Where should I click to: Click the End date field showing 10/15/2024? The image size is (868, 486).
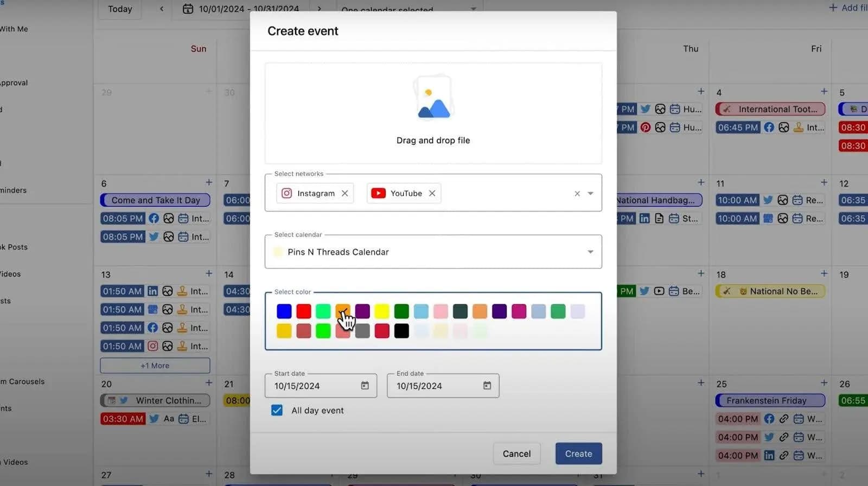443,386
